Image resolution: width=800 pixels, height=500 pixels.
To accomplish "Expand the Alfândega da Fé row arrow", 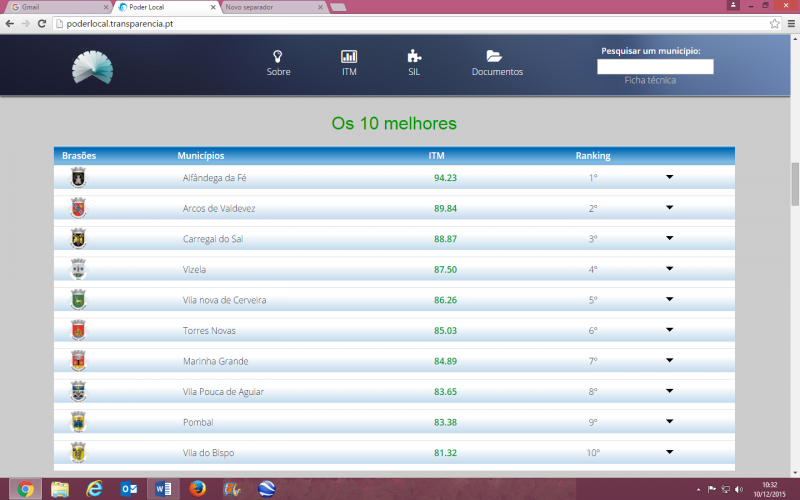I will [669, 177].
